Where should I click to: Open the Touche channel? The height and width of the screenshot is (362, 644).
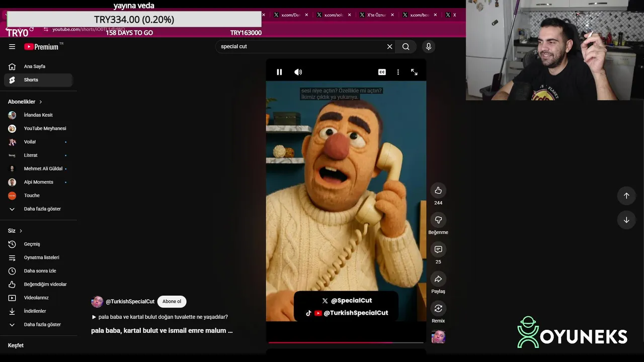38,196
